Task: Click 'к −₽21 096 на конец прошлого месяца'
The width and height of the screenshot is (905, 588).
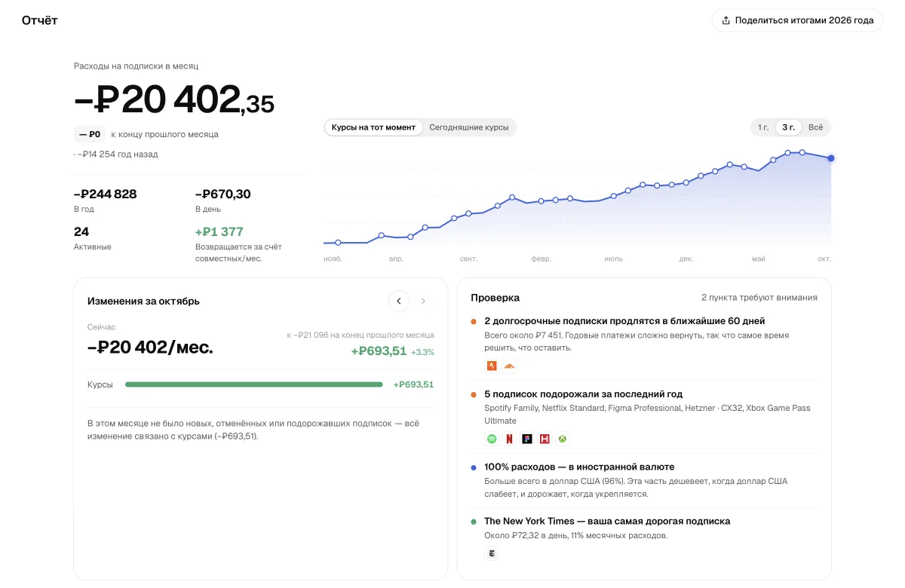Action: pos(360,335)
